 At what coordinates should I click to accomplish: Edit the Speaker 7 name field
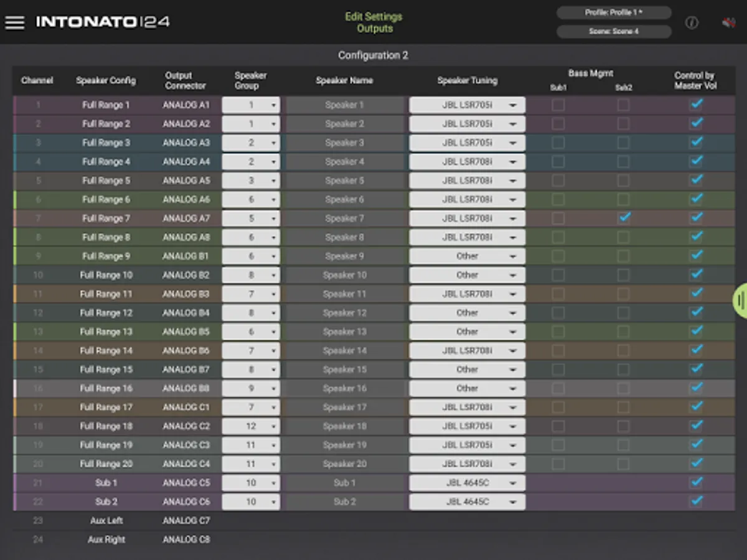[x=345, y=218]
